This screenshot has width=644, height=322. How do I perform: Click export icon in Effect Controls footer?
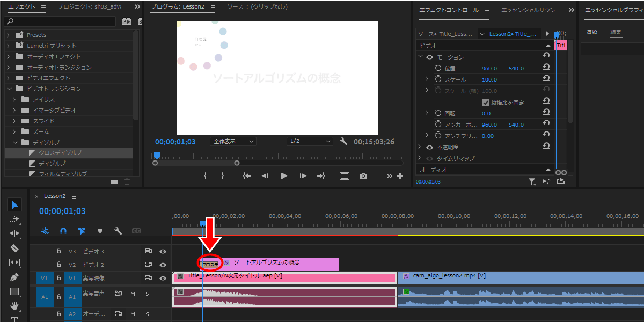pyautogui.click(x=561, y=182)
